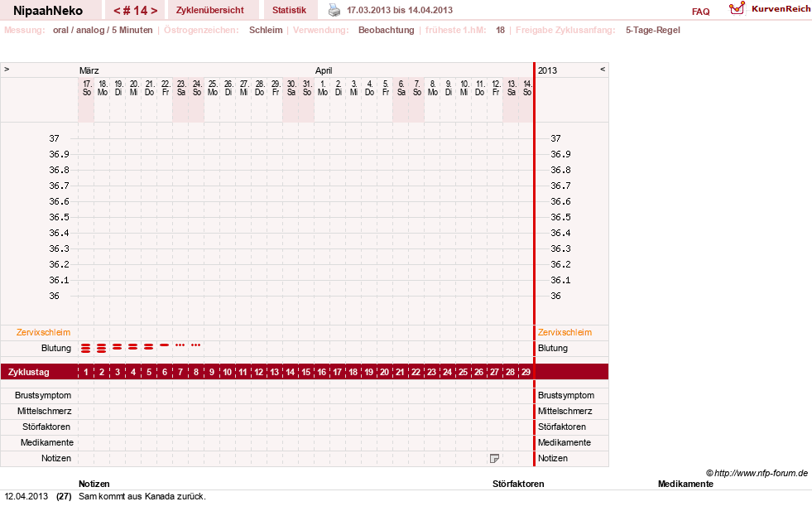Select date column 1. Mo in April
Screen dimensions: 812x516
[322, 88]
